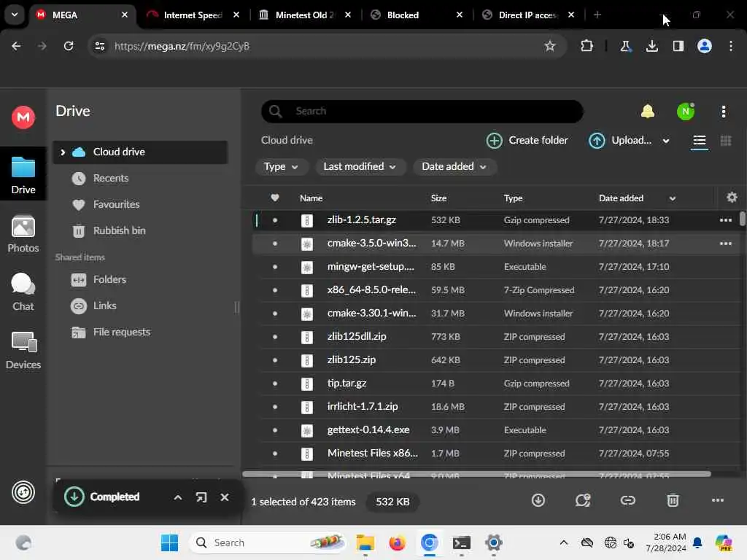Switch to Minetest Old tab
The height and width of the screenshot is (560, 747).
pos(303,15)
